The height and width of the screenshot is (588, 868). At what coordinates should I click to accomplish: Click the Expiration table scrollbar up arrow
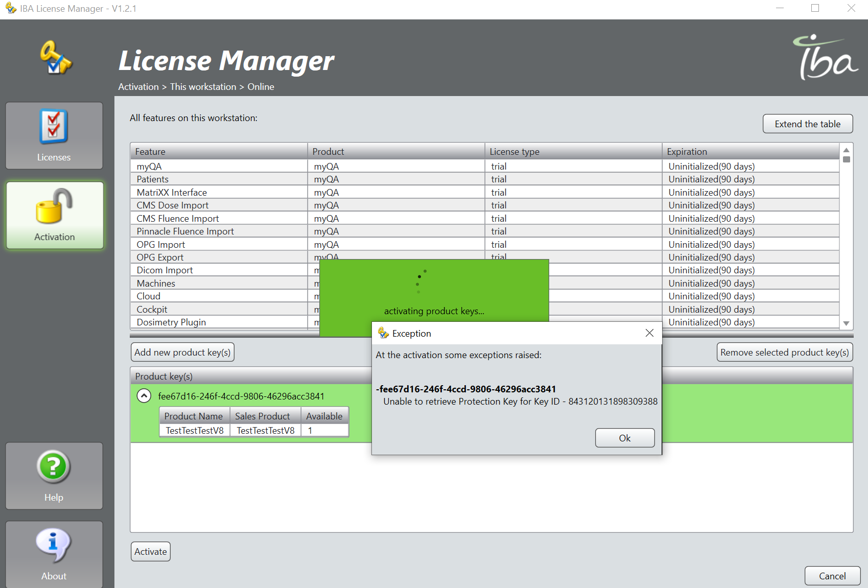847,151
